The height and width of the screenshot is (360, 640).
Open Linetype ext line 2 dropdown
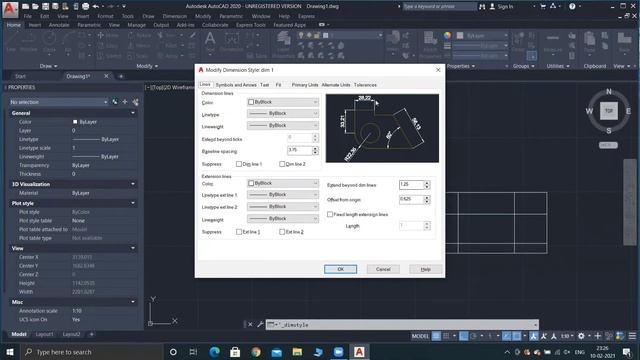tap(283, 207)
